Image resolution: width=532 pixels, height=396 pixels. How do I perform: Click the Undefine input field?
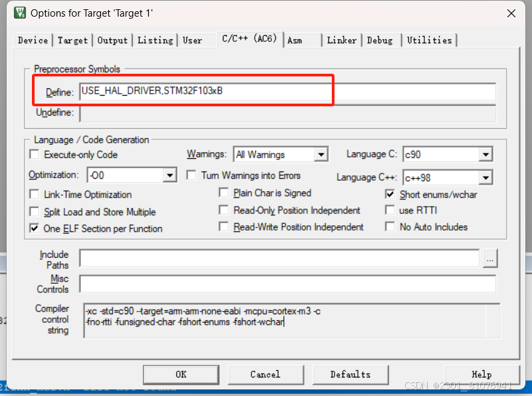[x=287, y=113]
